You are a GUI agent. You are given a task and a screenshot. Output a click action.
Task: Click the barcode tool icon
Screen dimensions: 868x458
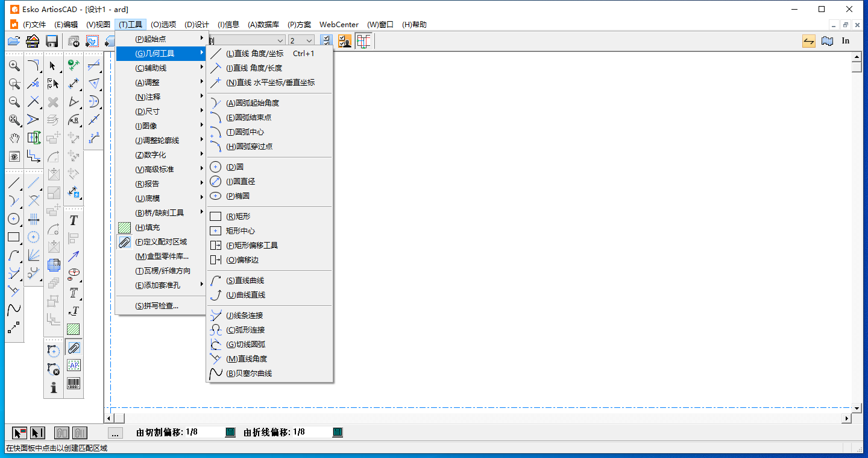[74, 383]
